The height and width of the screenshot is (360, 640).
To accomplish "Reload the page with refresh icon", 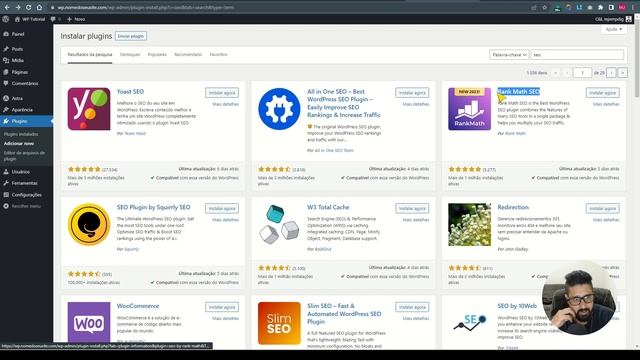I will click(x=29, y=7).
